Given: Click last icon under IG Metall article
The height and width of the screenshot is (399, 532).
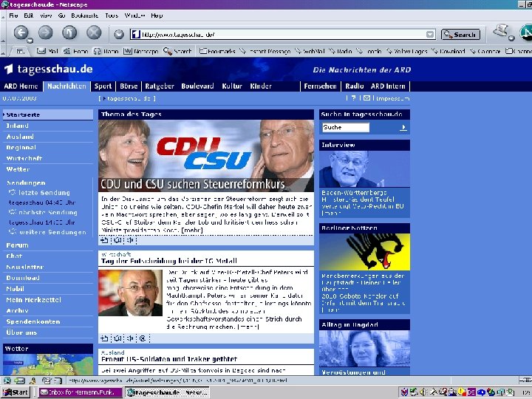Looking at the screenshot, I should coord(143,338).
